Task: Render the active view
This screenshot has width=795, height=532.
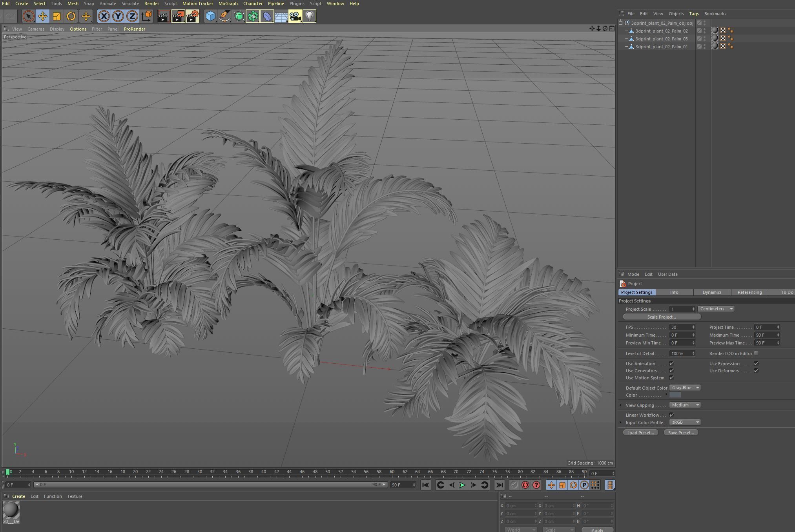Action: pyautogui.click(x=164, y=16)
